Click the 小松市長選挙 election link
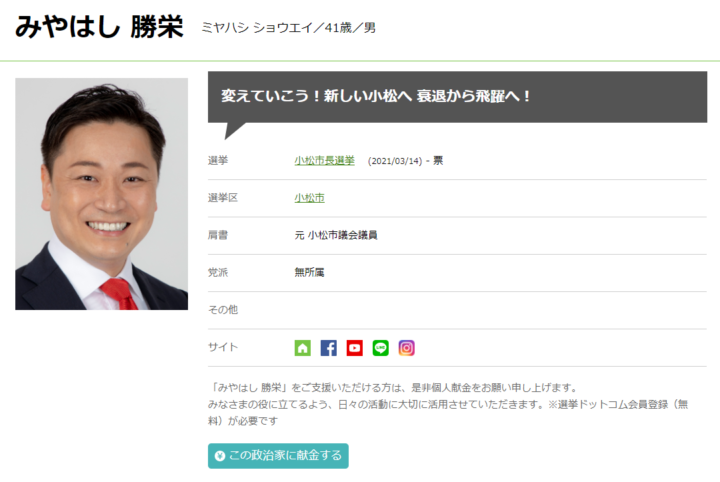Viewport: 720px width, 482px height. click(324, 160)
